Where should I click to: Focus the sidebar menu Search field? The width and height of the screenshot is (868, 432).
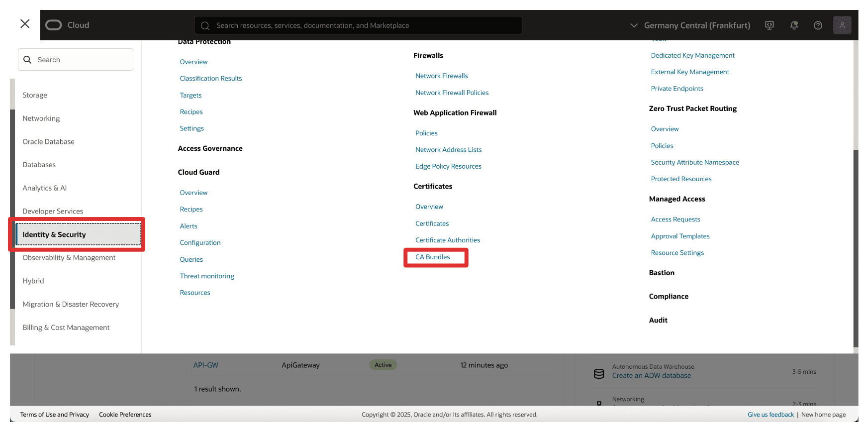coord(76,60)
